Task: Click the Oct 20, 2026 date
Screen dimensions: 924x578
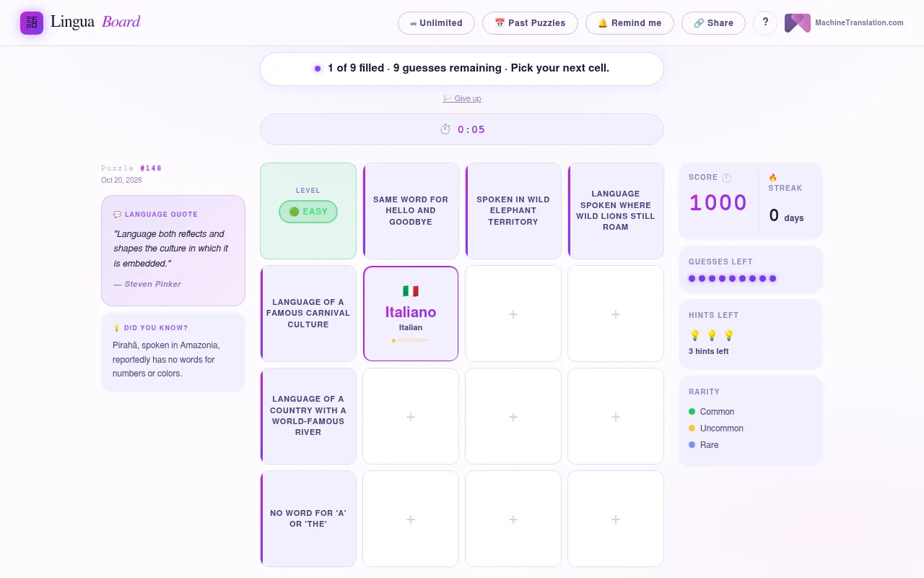Action: click(x=121, y=181)
